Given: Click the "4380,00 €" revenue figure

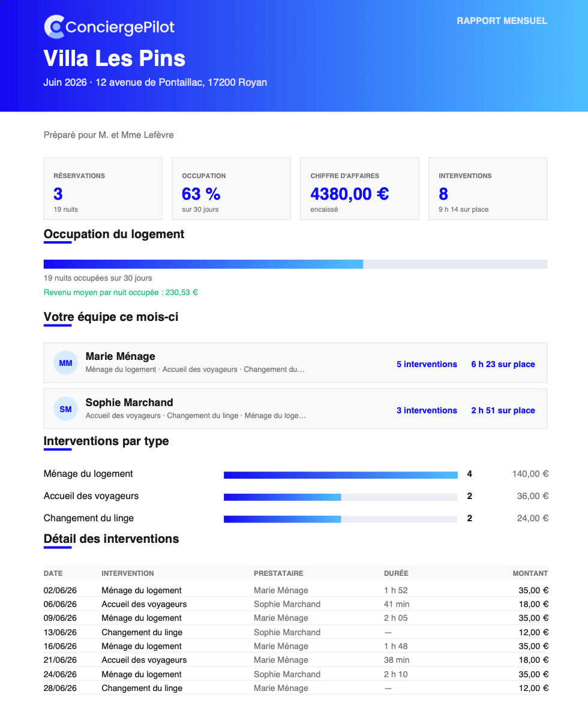Looking at the screenshot, I should click(x=350, y=194).
